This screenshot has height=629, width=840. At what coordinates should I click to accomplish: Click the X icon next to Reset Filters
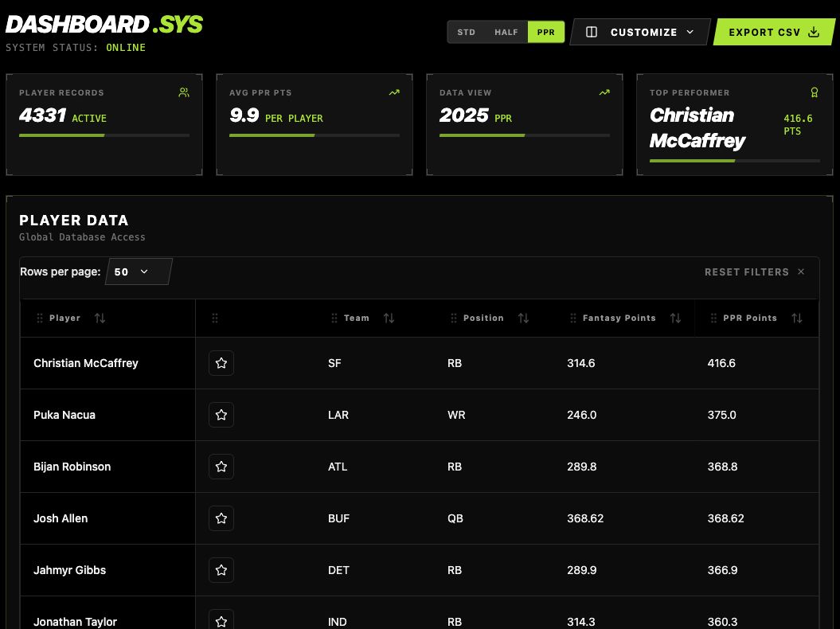pos(801,272)
